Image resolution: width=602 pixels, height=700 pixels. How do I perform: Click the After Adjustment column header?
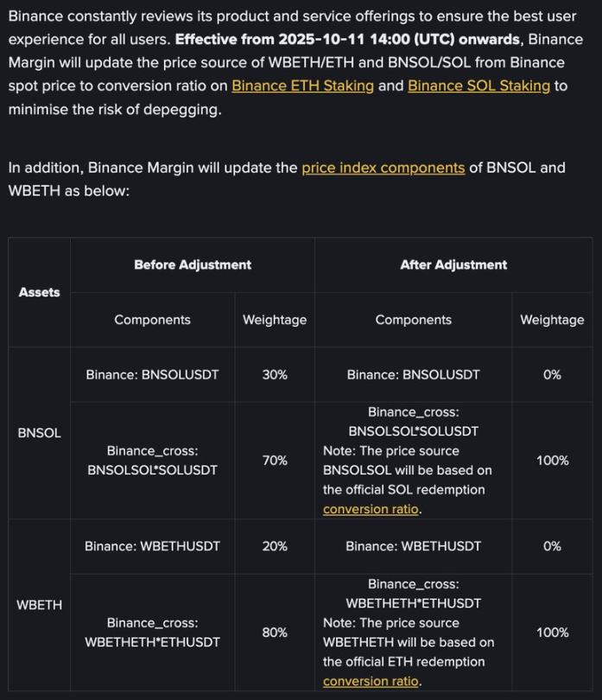[x=453, y=264]
